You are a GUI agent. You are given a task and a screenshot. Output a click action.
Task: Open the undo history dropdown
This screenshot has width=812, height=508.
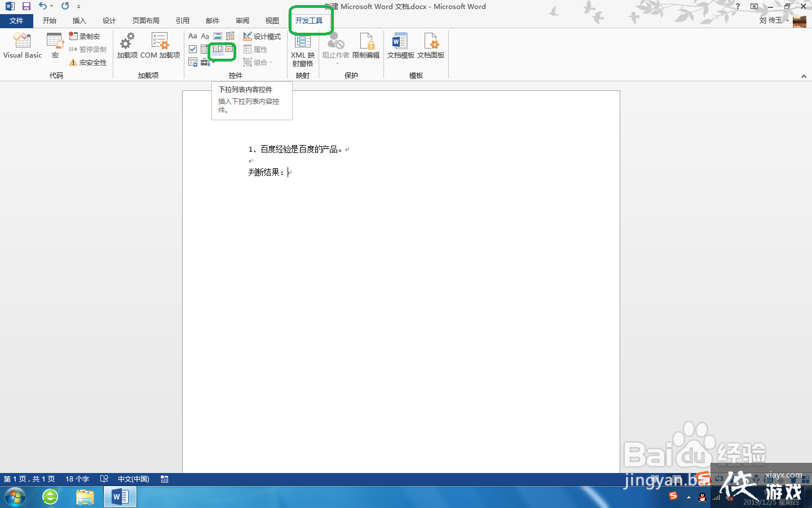(x=52, y=6)
